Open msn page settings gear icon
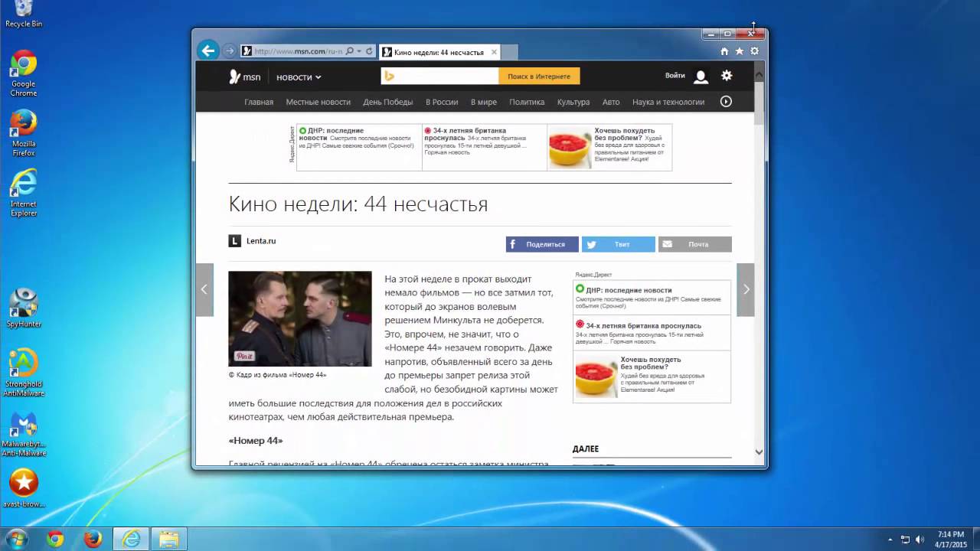The image size is (980, 551). pos(727,76)
